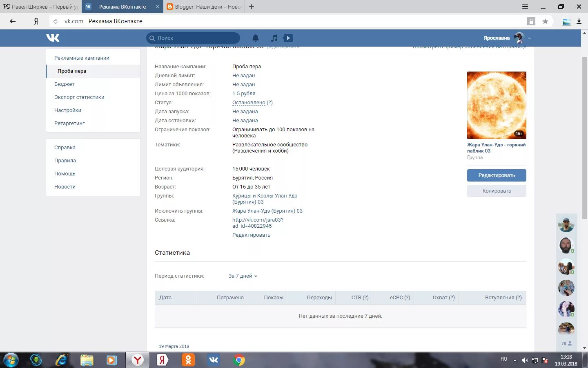Open Новости link in sidebar

pyautogui.click(x=65, y=187)
